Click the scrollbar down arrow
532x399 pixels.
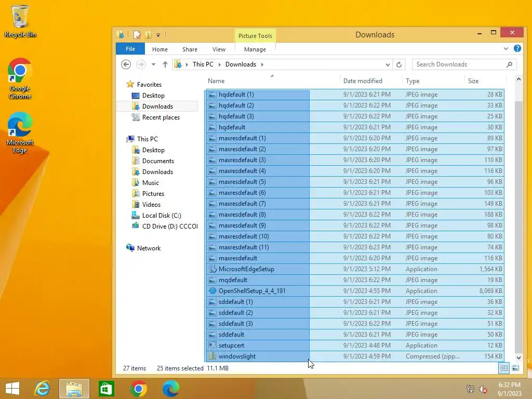(x=518, y=357)
